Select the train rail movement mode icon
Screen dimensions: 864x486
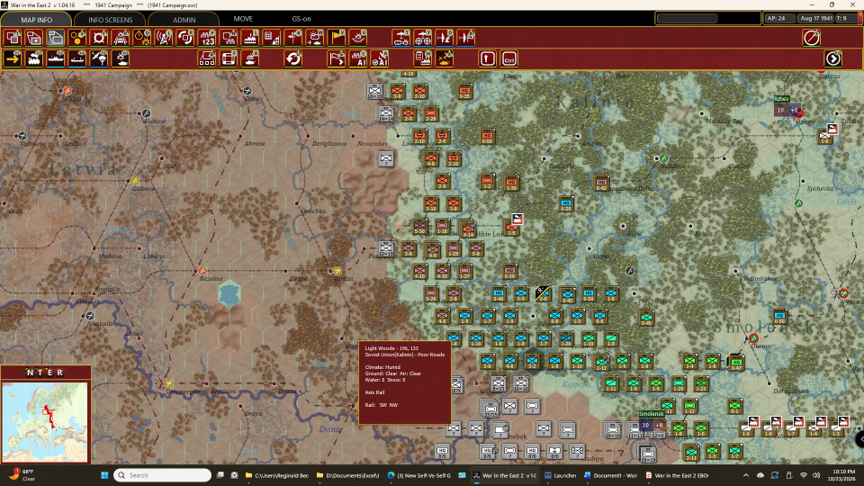[x=34, y=58]
